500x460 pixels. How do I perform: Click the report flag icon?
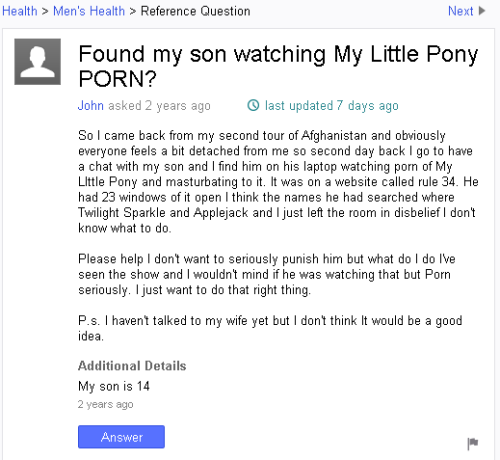[x=473, y=444]
